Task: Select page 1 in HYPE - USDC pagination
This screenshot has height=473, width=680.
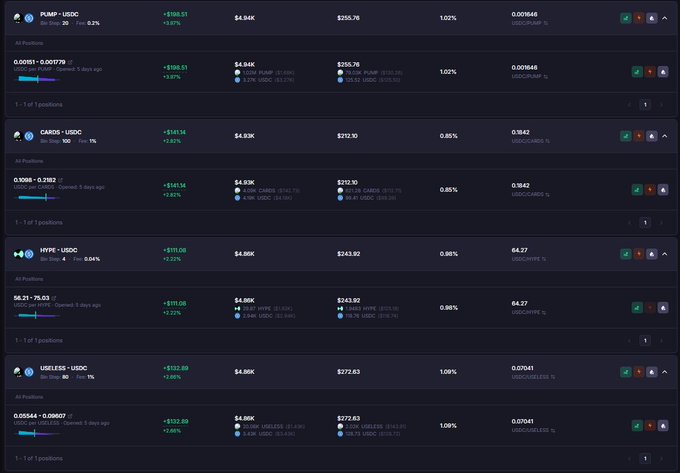Action: point(645,340)
